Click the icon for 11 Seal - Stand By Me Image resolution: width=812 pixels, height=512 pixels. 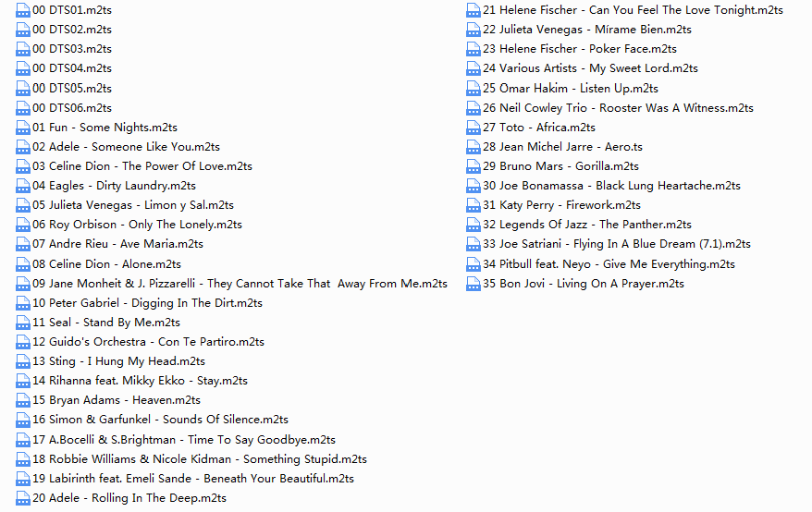[23, 323]
